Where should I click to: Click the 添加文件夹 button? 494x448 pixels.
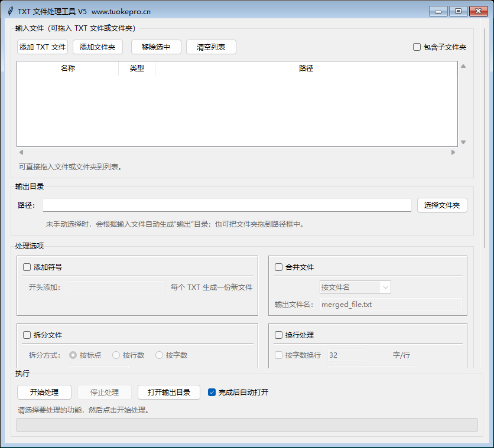pyautogui.click(x=97, y=47)
